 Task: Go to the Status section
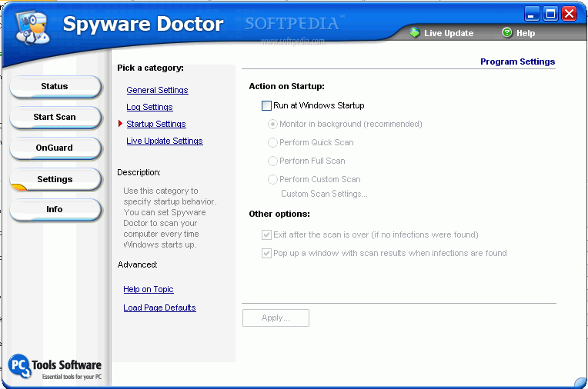coord(55,87)
